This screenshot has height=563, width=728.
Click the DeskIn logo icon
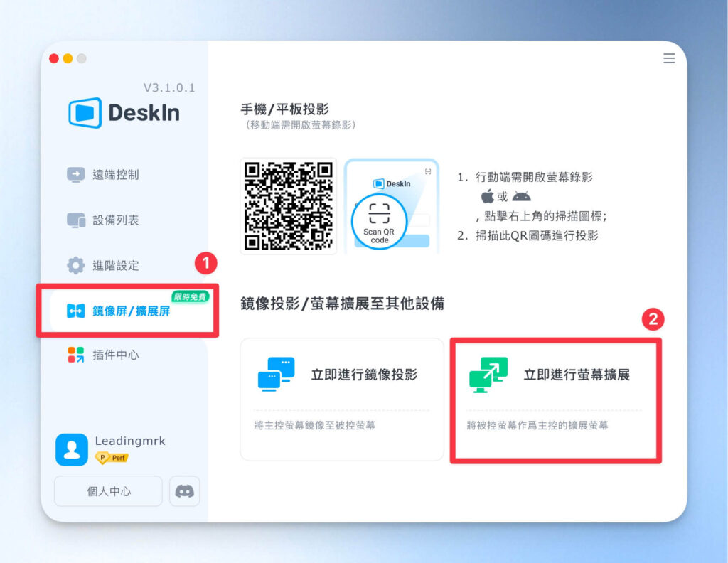tap(85, 113)
